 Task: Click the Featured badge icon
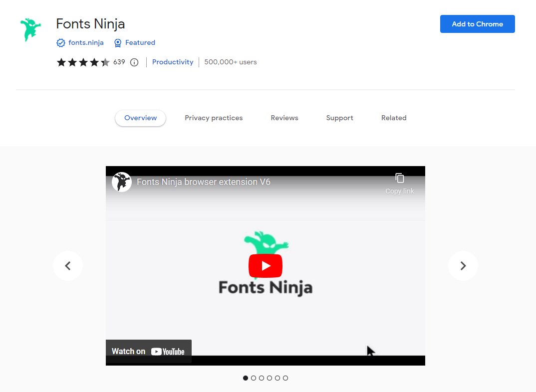click(118, 43)
